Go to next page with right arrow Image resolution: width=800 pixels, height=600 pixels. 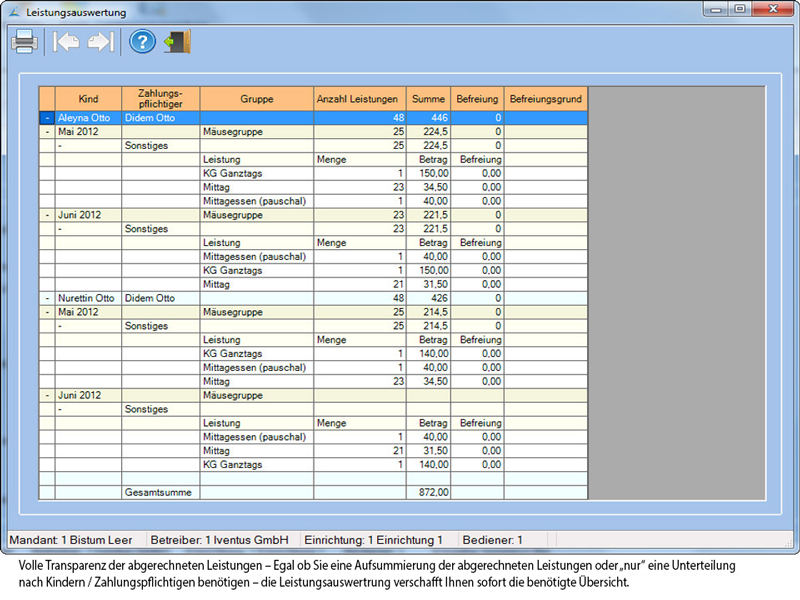point(100,42)
